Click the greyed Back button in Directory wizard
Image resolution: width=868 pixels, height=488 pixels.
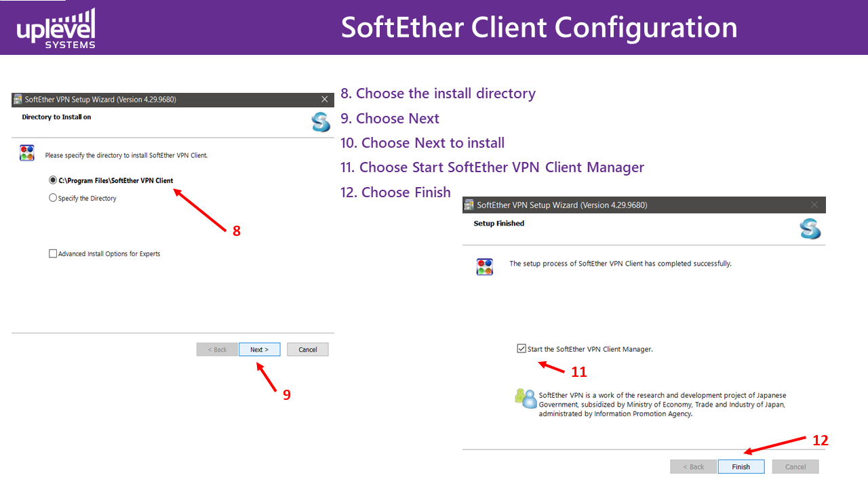[217, 350]
